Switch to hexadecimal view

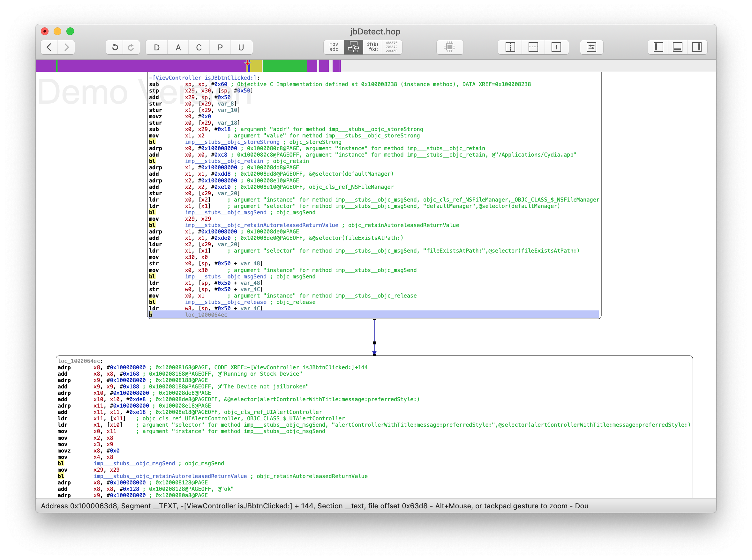[392, 47]
